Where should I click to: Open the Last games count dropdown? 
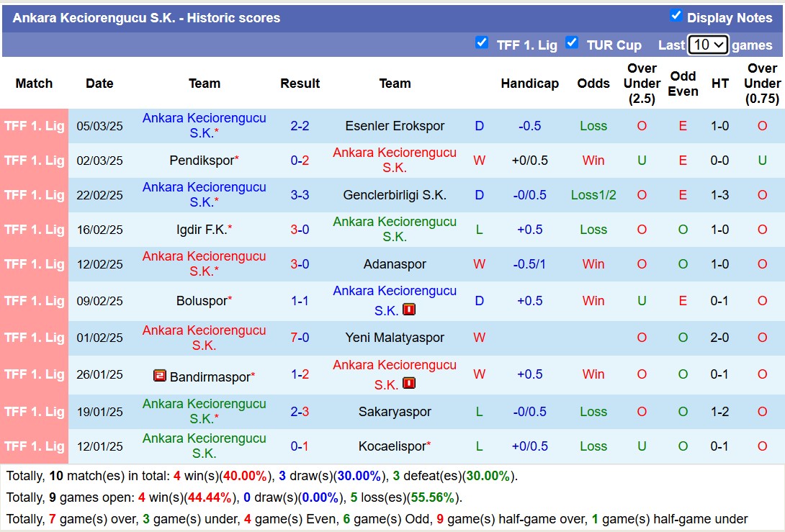click(708, 45)
